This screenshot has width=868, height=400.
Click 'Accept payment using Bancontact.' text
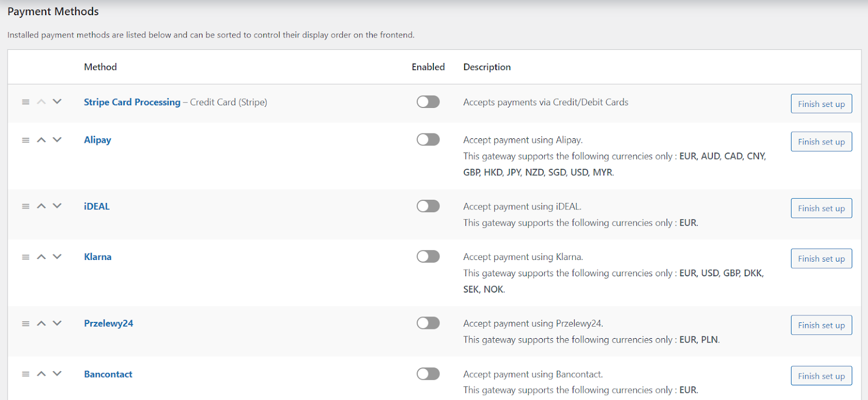pyautogui.click(x=533, y=374)
